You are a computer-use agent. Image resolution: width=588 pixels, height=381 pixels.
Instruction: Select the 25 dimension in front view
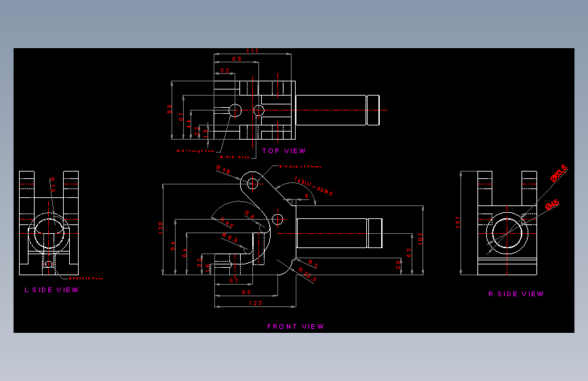[x=398, y=265]
